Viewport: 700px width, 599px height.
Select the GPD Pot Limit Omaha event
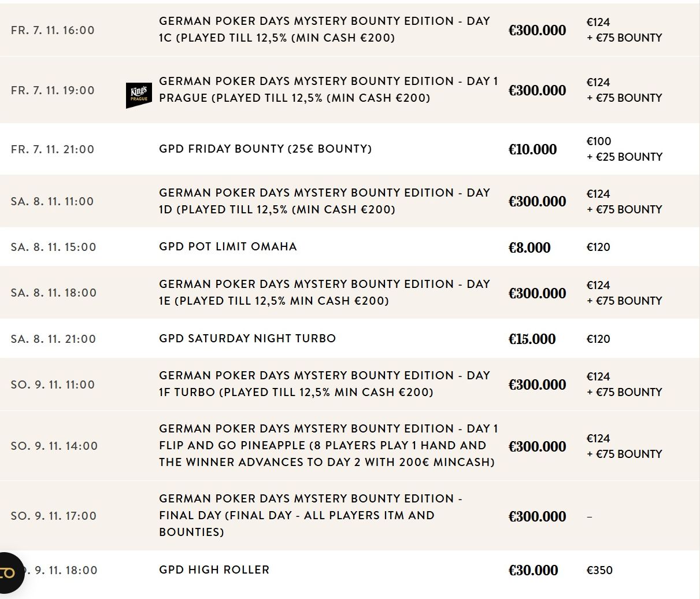pos(228,247)
